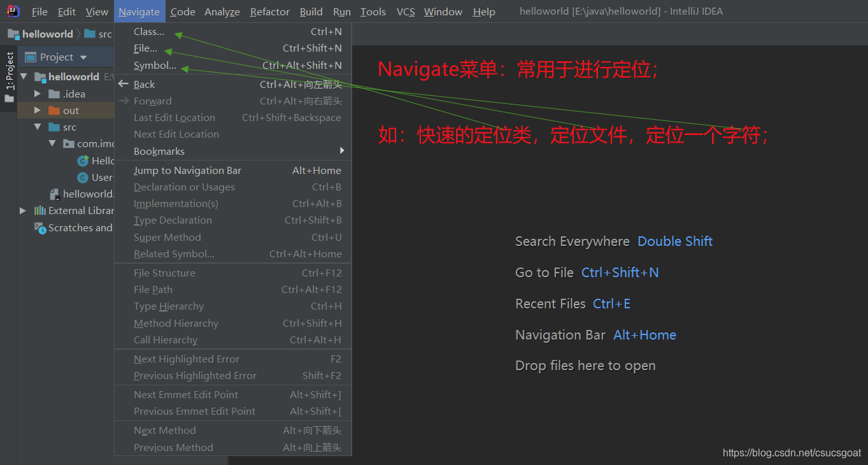Select Back menu entry
The image size is (868, 465).
(x=233, y=84)
